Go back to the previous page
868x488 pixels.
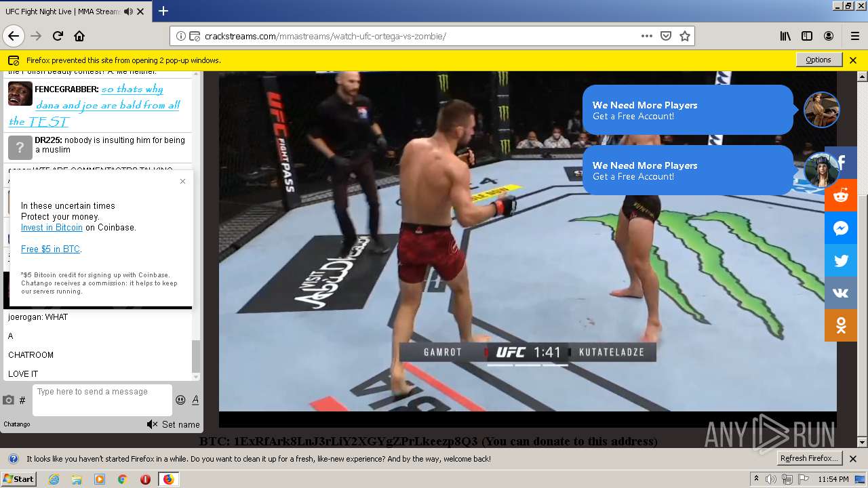[x=14, y=36]
